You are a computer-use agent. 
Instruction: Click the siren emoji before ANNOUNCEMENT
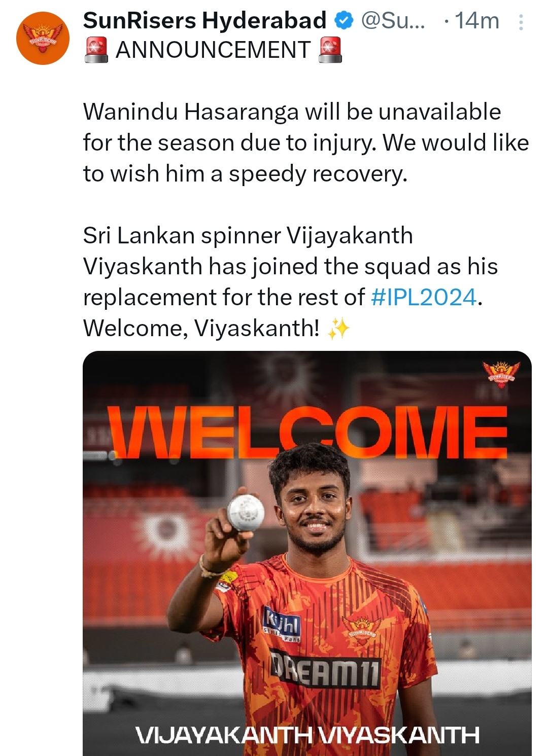coord(96,50)
